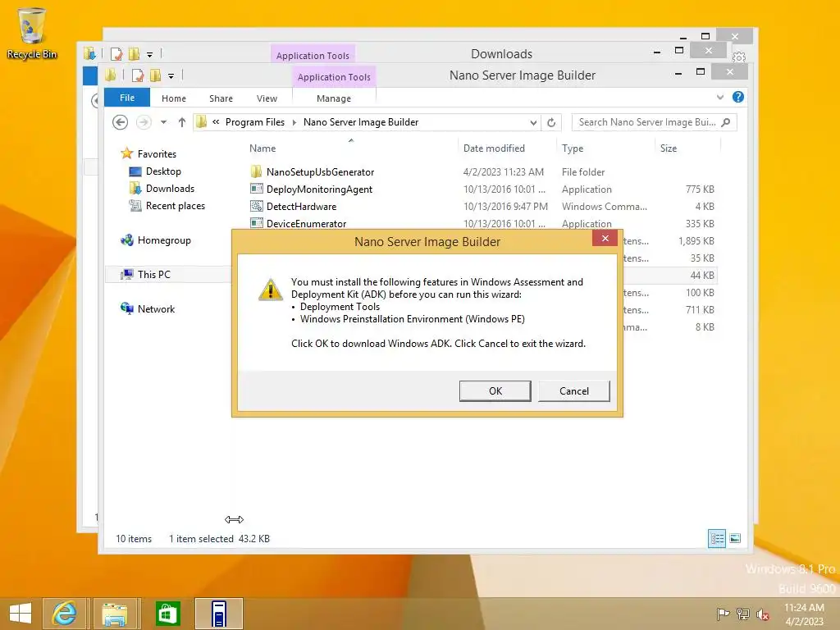Expand hidden breadcrumb path chevrons
This screenshot has height=630, width=840.
pyautogui.click(x=216, y=122)
